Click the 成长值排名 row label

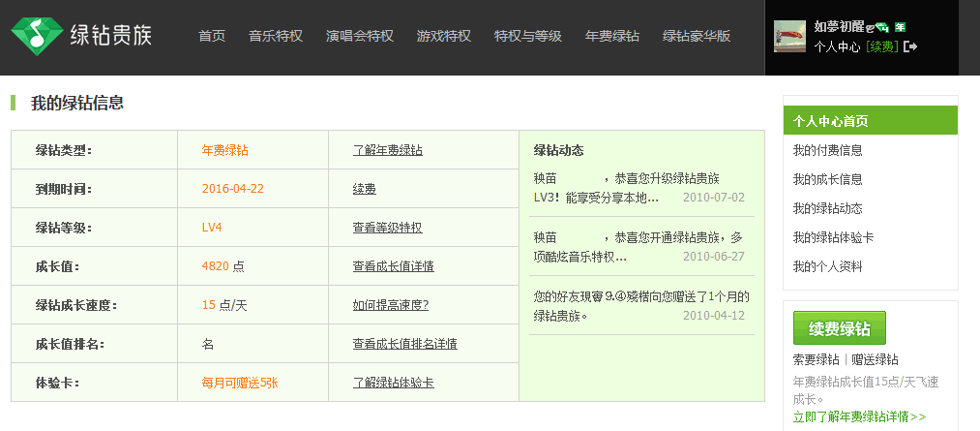click(70, 344)
